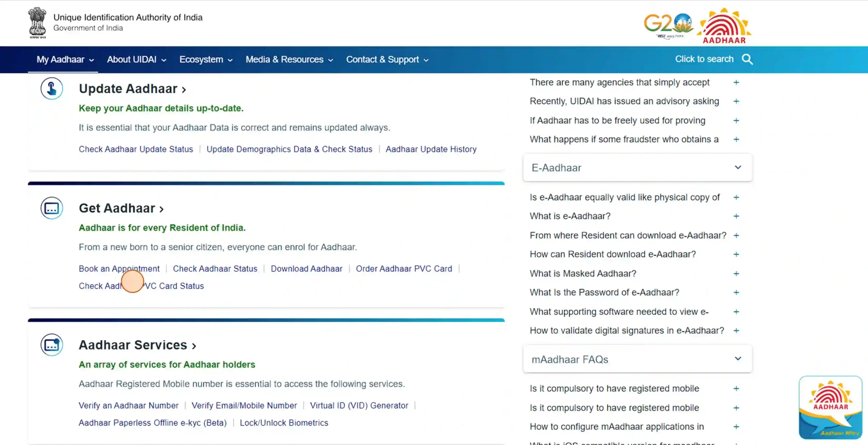Open Lock/Unlock Biometrics link
Image resolution: width=868 pixels, height=445 pixels.
[284, 423]
